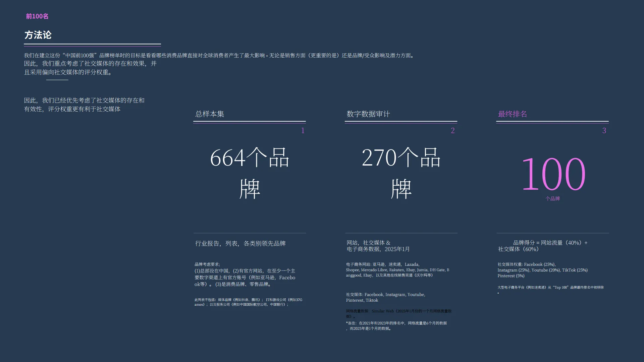
Task: Select the step indicator "3"
Action: coord(604,131)
